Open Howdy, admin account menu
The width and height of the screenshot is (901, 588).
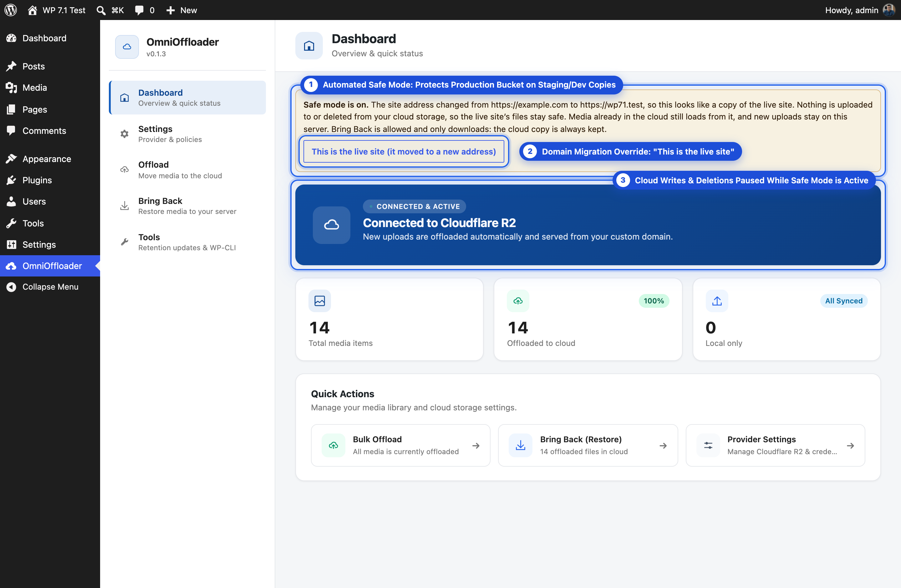click(859, 10)
